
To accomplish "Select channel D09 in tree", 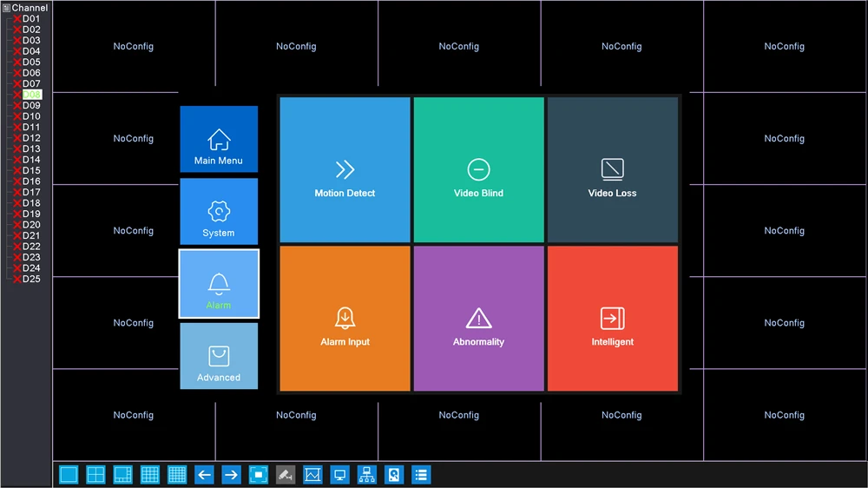I will (31, 105).
